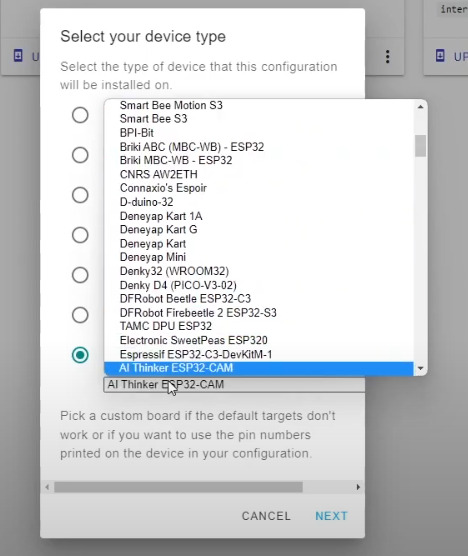Click the NEXT button
Image resolution: width=468 pixels, height=556 pixels.
pyautogui.click(x=332, y=516)
